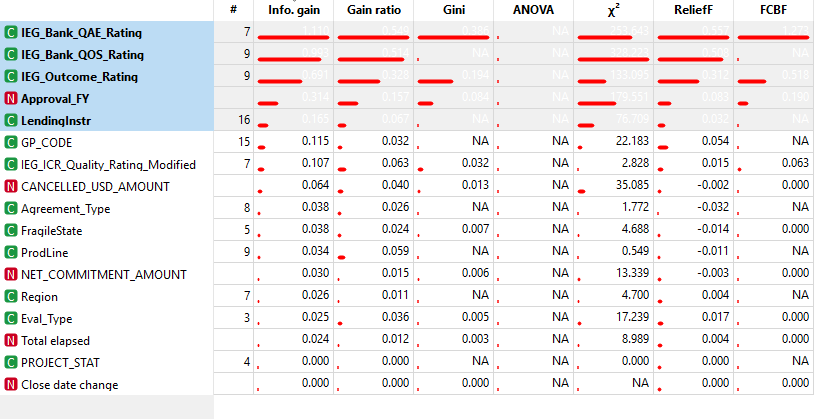Select the Eval_Type row label

point(47,319)
